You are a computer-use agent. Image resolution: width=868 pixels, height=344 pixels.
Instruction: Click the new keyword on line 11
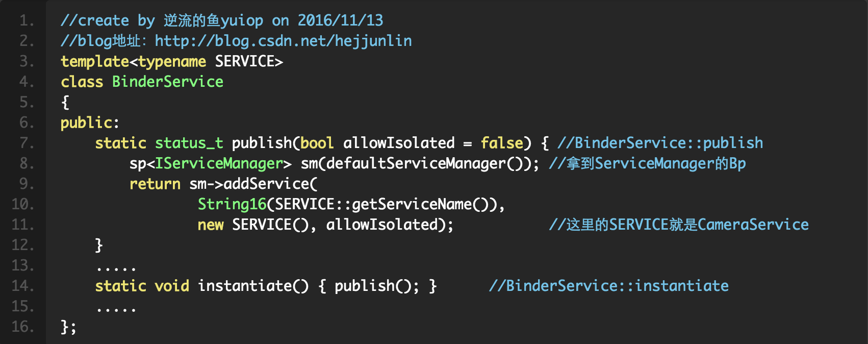click(x=211, y=225)
